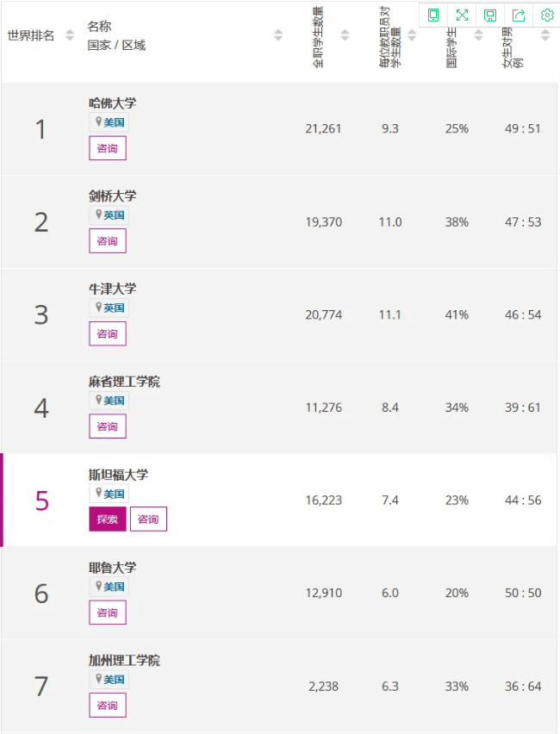Sort by 名称 column arrows
The width and height of the screenshot is (560, 734).
coord(278,35)
